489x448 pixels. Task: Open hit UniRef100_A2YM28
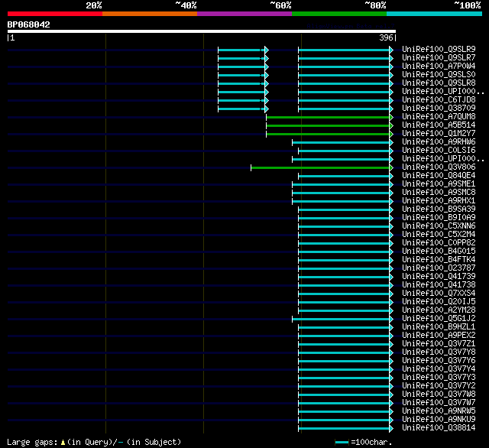(x=439, y=310)
